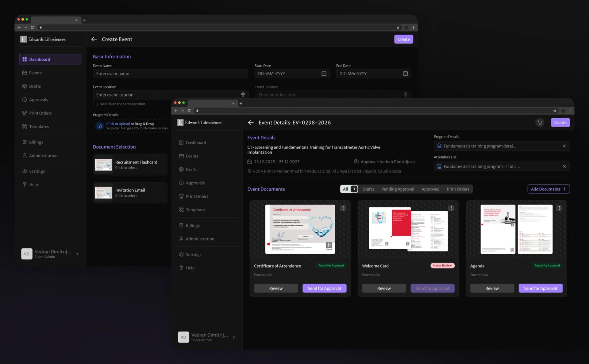Click the Event Location input field
This screenshot has height=364, width=589.
[x=170, y=95]
